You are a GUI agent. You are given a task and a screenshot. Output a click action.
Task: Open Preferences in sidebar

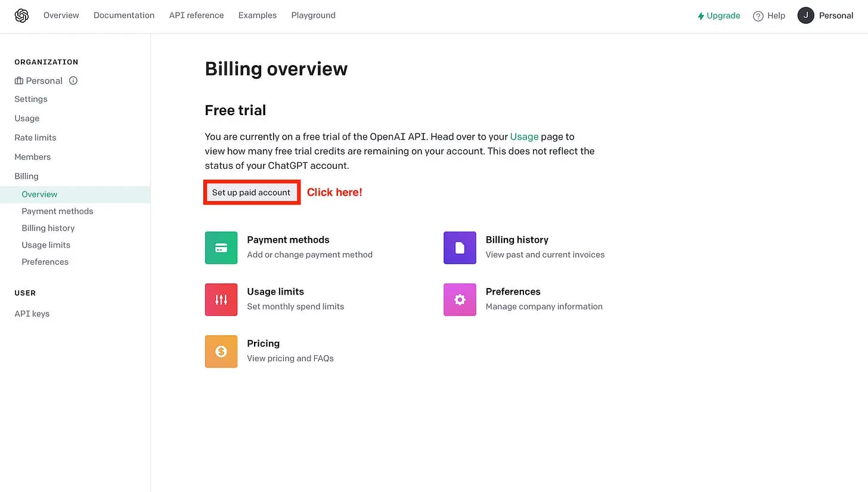pos(45,262)
